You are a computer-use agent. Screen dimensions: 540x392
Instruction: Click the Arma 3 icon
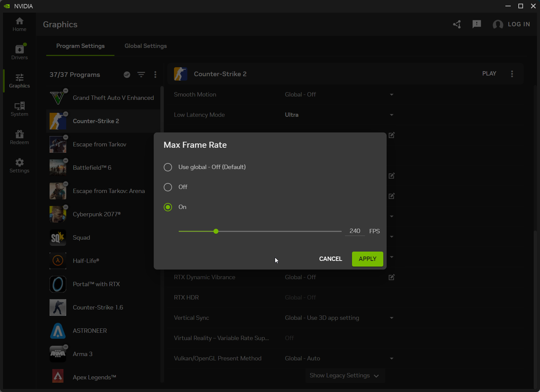(x=58, y=354)
